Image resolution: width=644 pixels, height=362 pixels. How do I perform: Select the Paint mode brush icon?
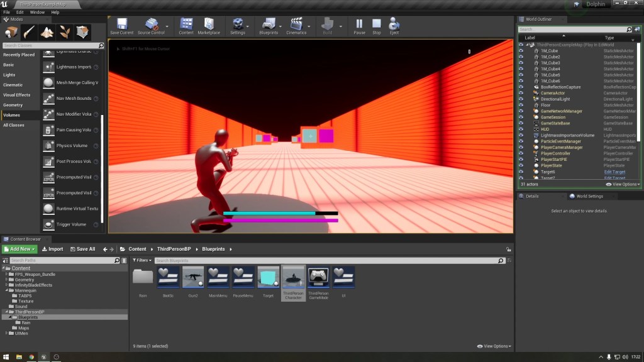[x=29, y=32]
